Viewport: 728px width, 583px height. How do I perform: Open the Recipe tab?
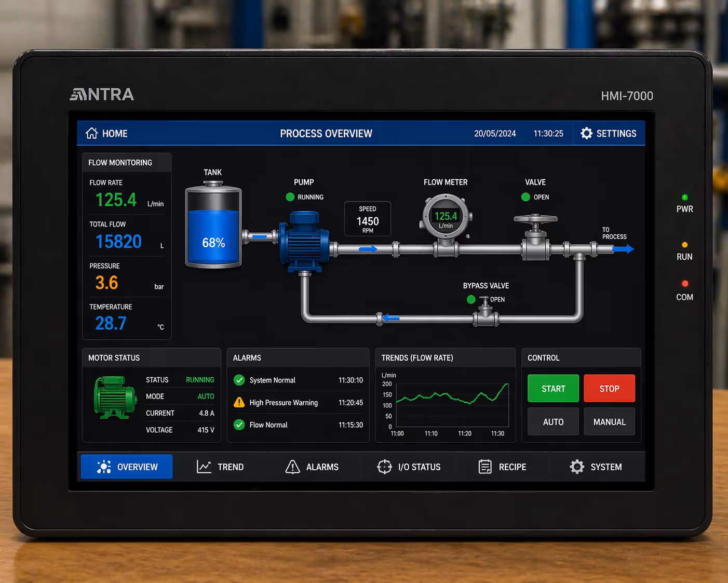(x=502, y=467)
